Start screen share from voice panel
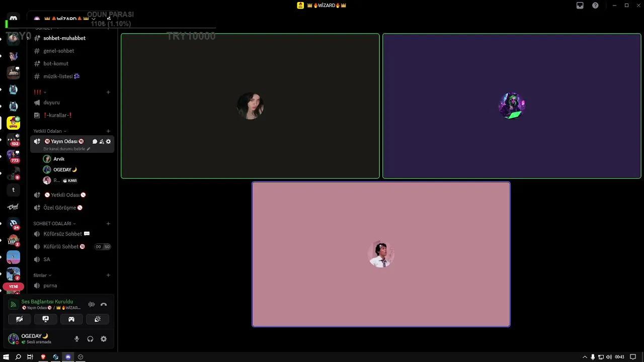This screenshot has height=362, width=644. pyautogui.click(x=45, y=319)
